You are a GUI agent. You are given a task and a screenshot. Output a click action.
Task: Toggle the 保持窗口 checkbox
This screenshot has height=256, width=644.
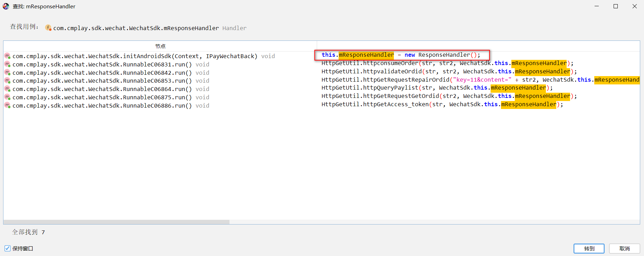7,248
